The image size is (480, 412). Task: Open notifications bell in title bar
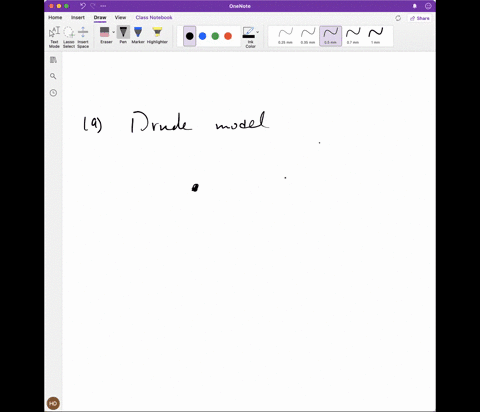pyautogui.click(x=415, y=6)
